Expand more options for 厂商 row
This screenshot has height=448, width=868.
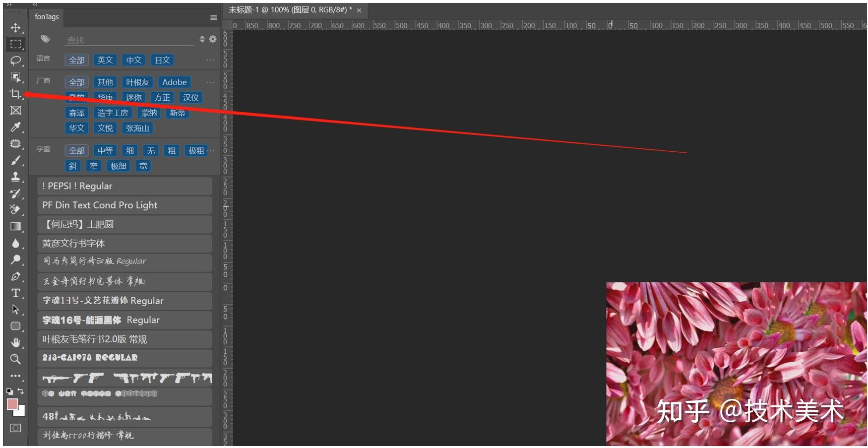click(x=210, y=82)
